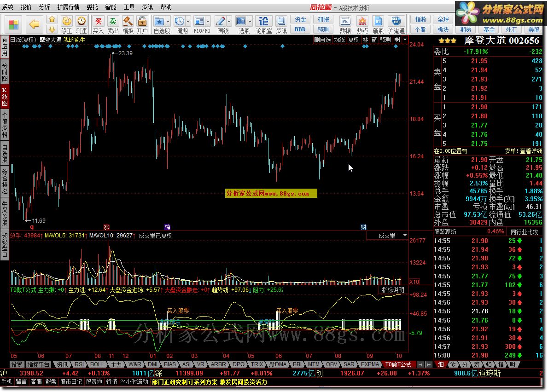548x392 pixels.
Task: Open the 修正 tool icon
Action: click(x=66, y=24)
